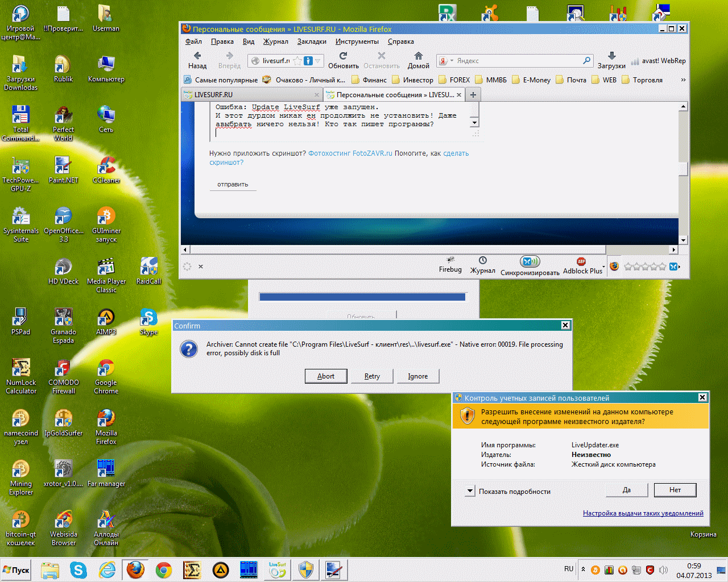Open a new tab with the plus button
Image resolution: width=728 pixels, height=582 pixels.
coord(473,95)
